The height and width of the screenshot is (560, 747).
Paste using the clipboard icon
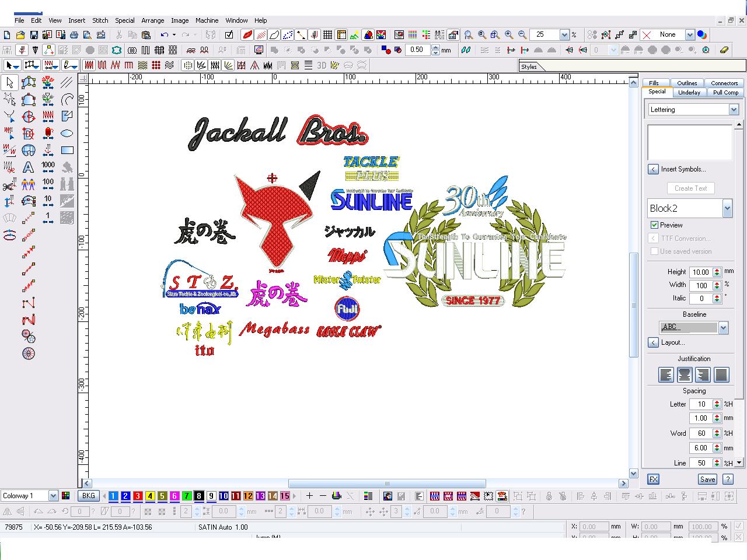[x=146, y=35]
